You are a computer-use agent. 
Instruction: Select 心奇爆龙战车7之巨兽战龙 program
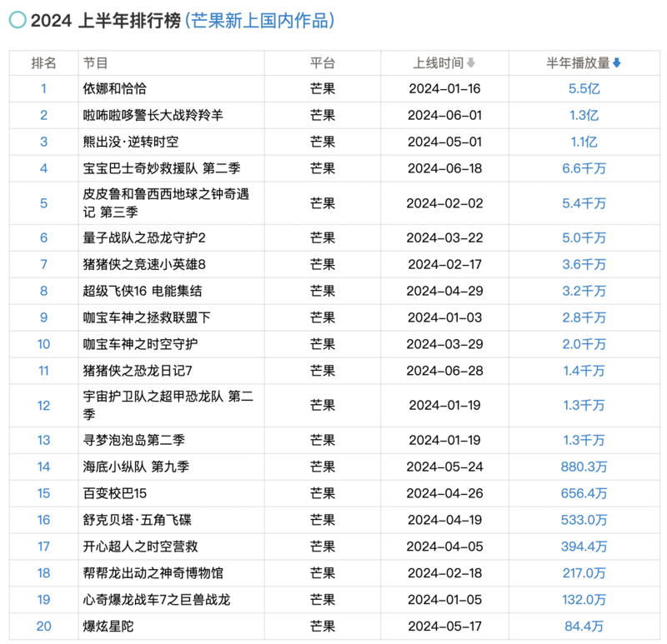[x=157, y=599]
